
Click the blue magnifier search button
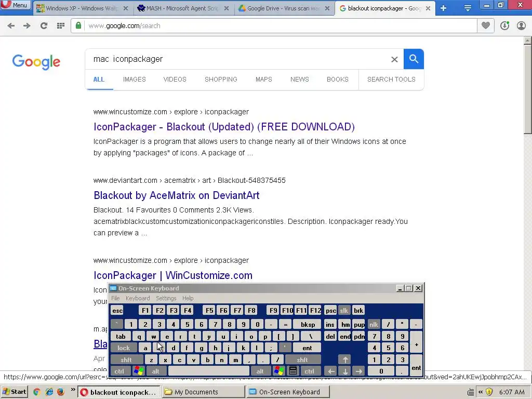coord(414,59)
